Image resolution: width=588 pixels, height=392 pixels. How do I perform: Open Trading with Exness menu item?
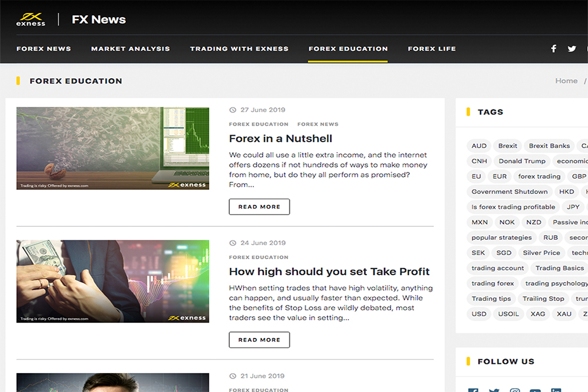point(239,49)
